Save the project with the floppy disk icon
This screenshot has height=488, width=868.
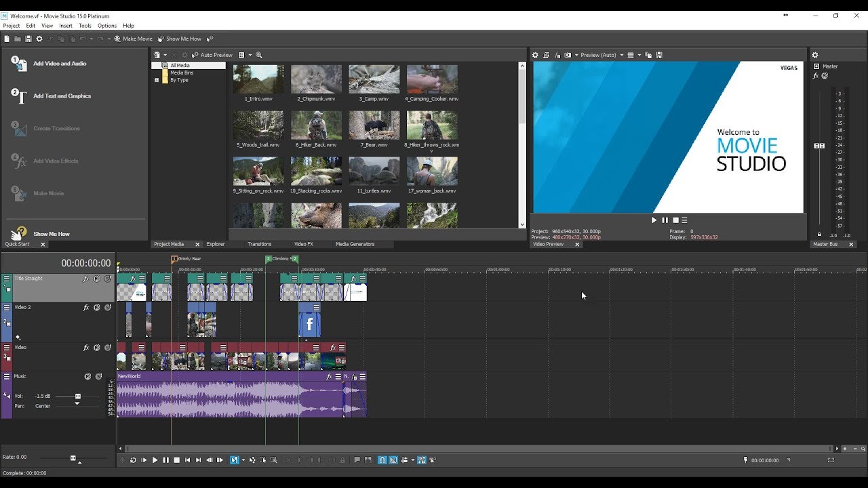coord(28,39)
